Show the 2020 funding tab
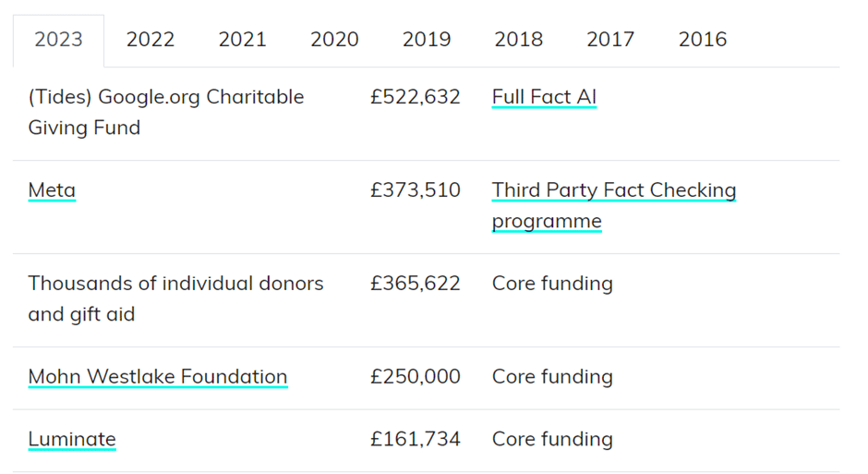This screenshot has width=868, height=474. [x=334, y=40]
